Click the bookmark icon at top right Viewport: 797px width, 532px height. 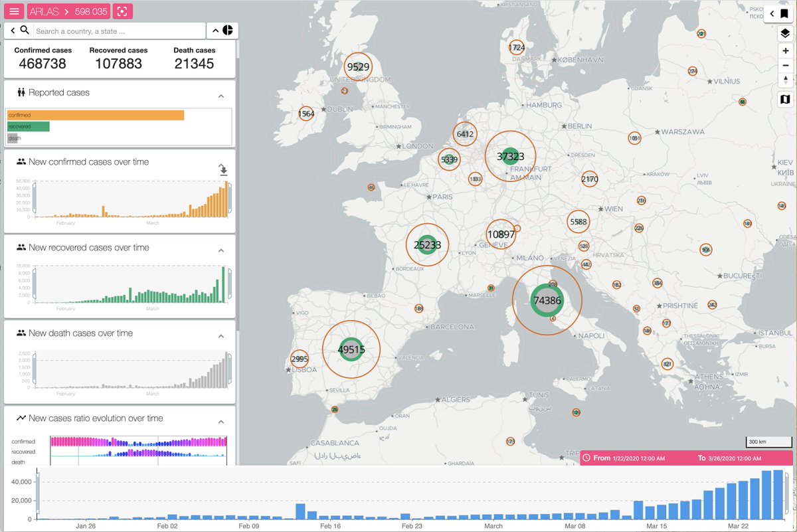(x=784, y=13)
